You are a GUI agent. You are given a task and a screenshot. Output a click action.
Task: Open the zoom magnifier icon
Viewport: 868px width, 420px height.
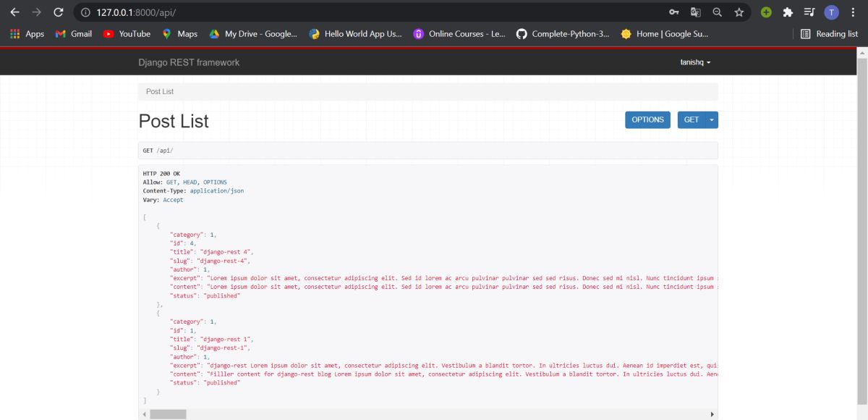tap(717, 12)
